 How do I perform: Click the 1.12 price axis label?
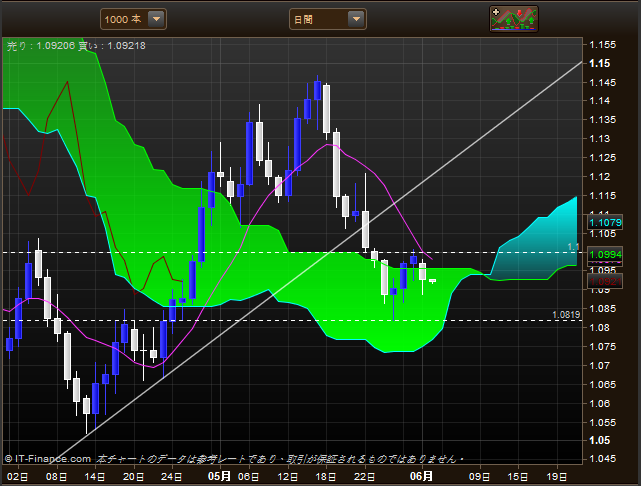[x=600, y=177]
